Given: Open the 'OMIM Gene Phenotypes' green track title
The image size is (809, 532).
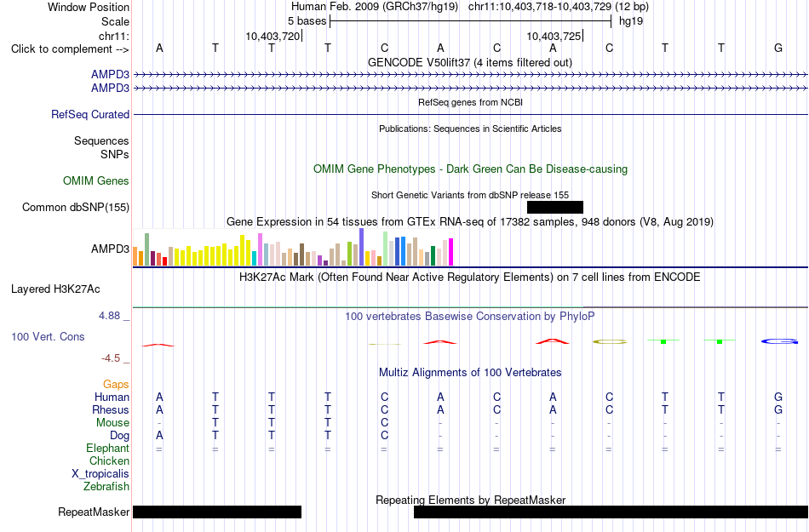Looking at the screenshot, I should click(x=470, y=169).
